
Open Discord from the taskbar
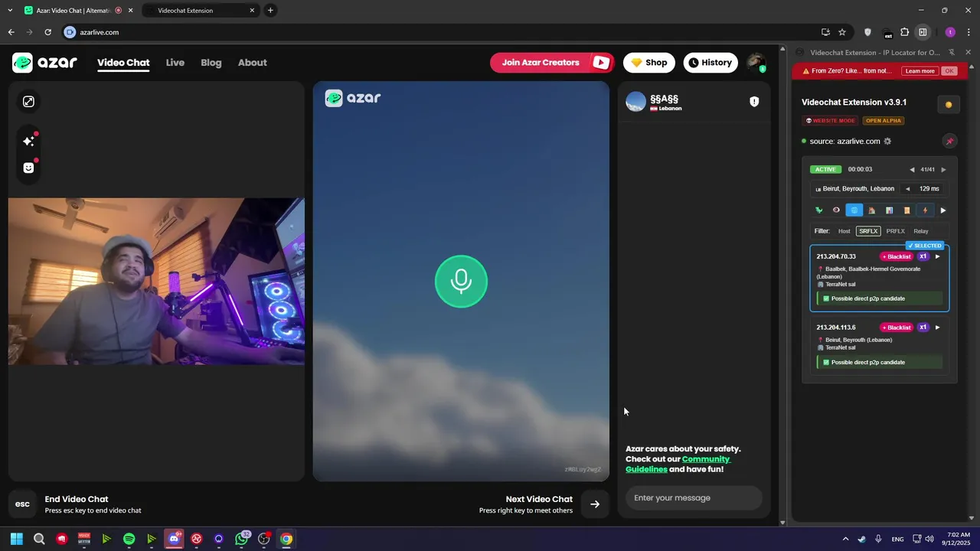(x=174, y=539)
